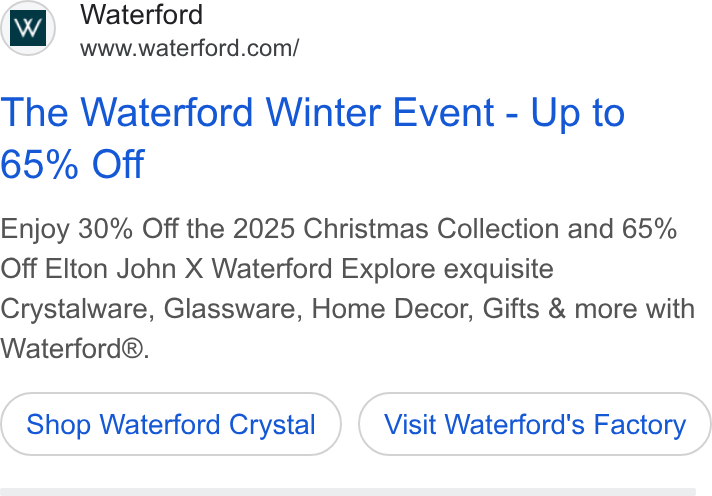
Task: Click the word 'Crystal' in first pill button
Action: pyautogui.click(x=272, y=425)
